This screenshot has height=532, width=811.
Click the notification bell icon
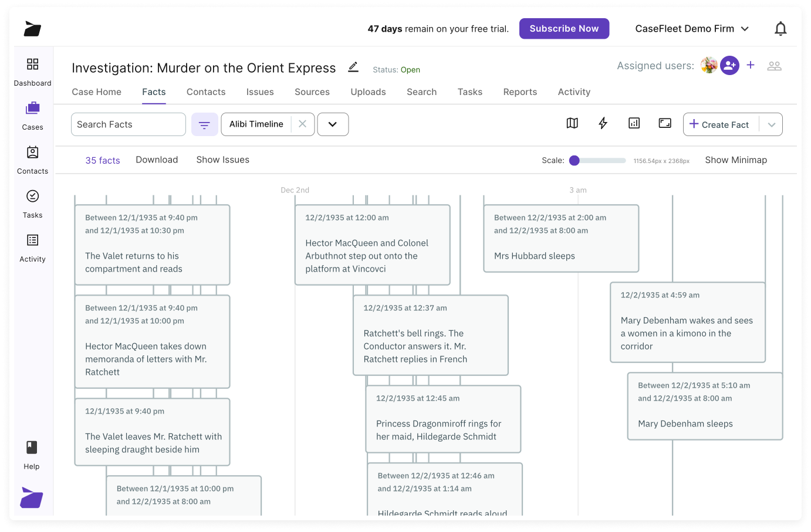coord(780,29)
